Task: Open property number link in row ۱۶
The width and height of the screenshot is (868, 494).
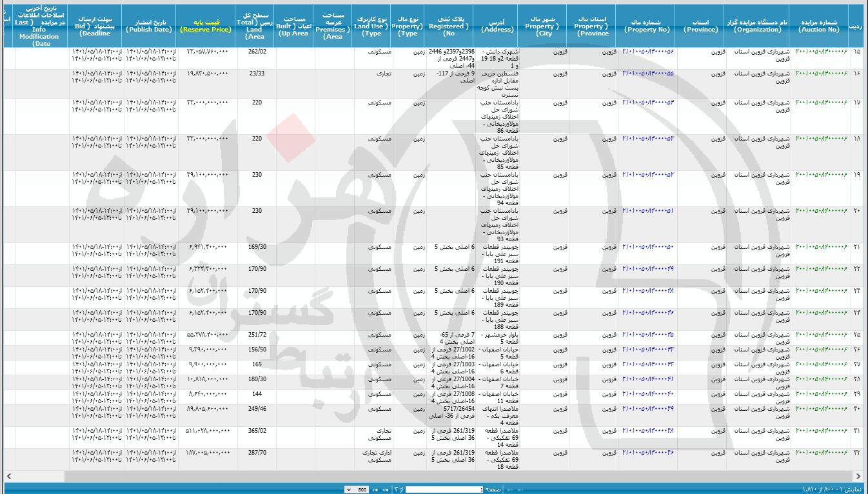Action: (x=648, y=74)
